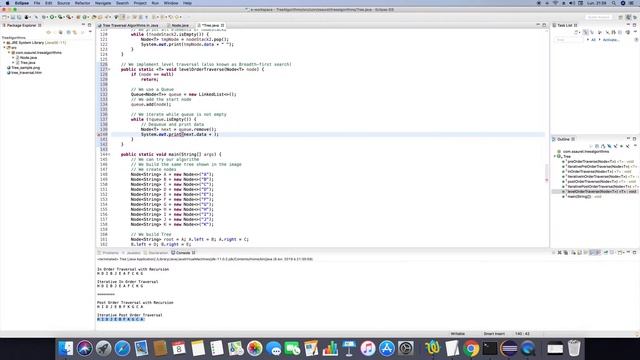Viewport: 640px width, 360px height.
Task: Collapse the src folder node
Action: tap(4, 47)
